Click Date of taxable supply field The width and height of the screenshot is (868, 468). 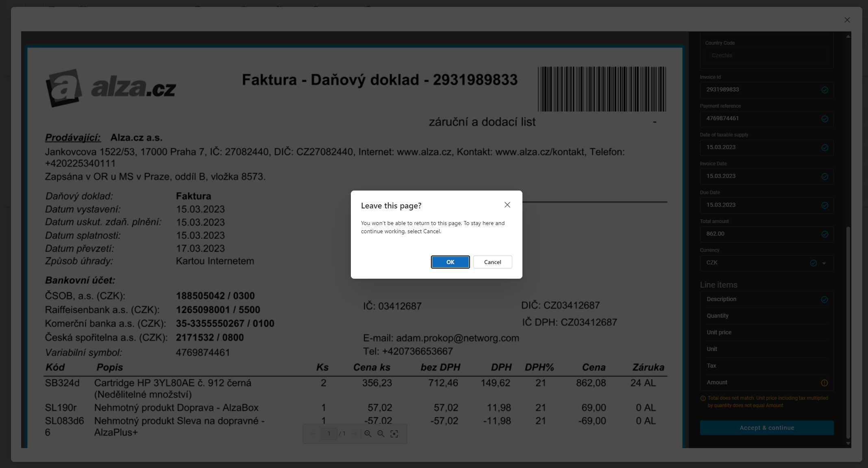click(767, 147)
